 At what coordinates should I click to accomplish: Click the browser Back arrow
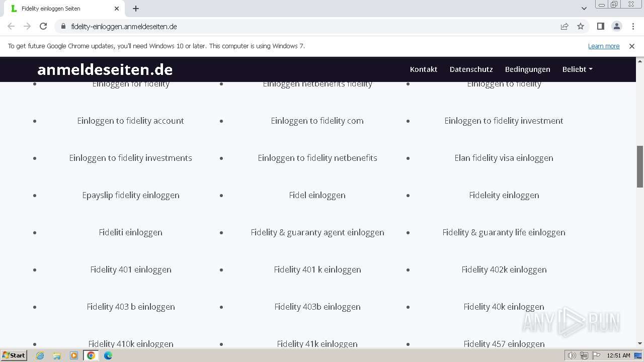pos(11,26)
